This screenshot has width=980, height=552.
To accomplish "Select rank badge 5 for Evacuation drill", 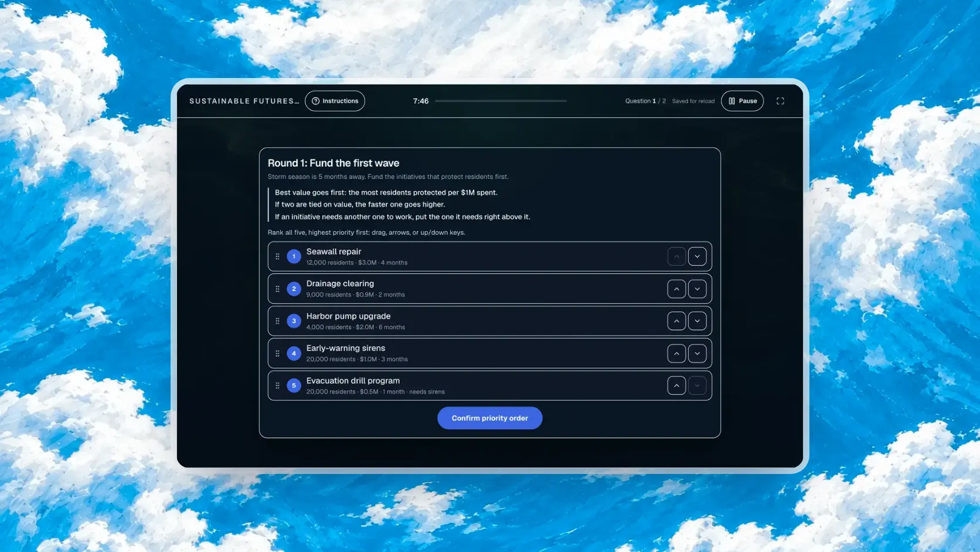I will pyautogui.click(x=294, y=385).
